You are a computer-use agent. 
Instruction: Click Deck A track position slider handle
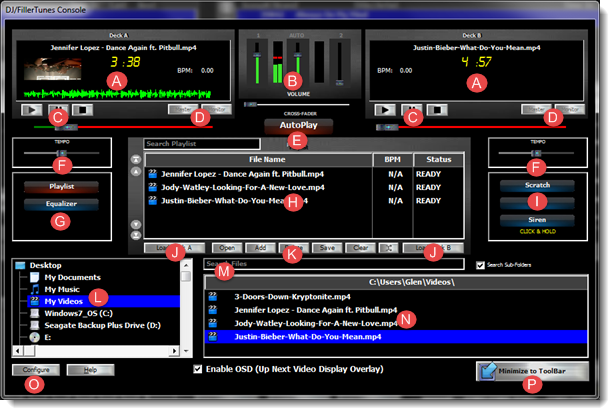point(66,127)
